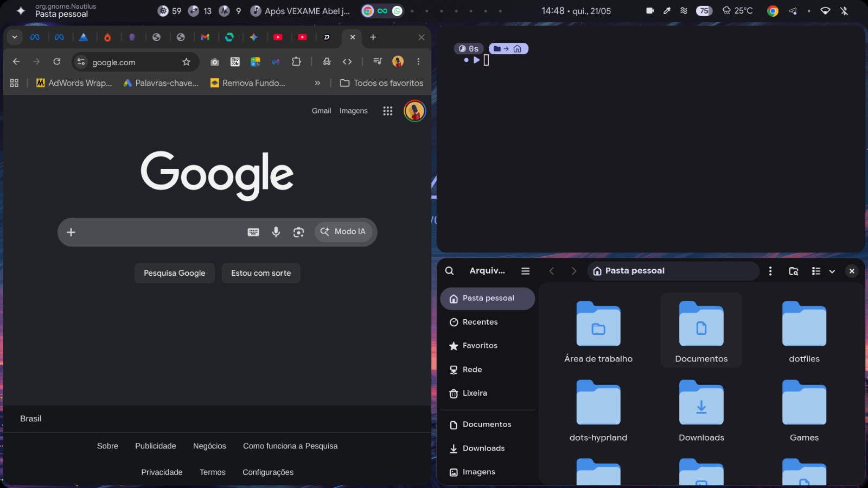
Task: Select the dots-hyprland folder
Action: click(598, 410)
